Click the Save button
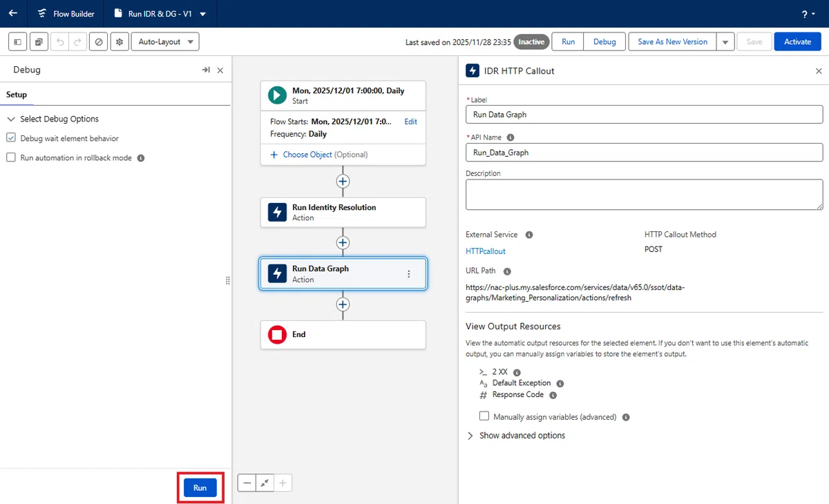The width and height of the screenshot is (829, 504). pos(754,42)
